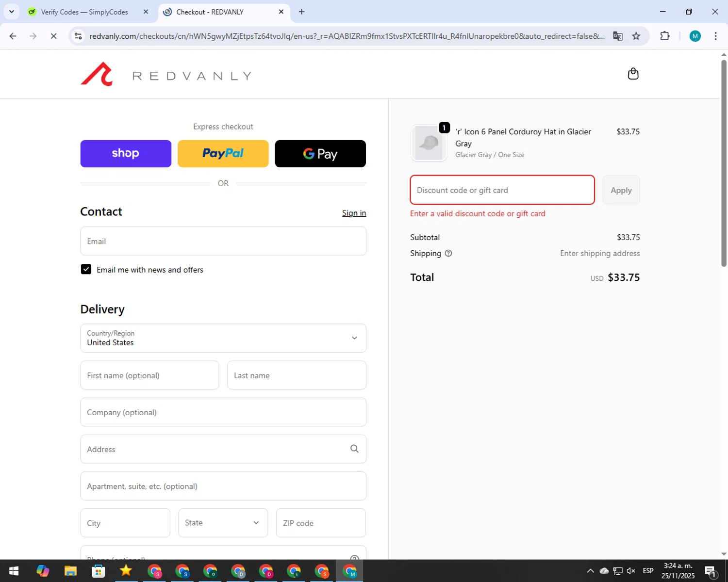Click the Apartment, suite, etc. field
Screen dimensions: 728x582
coord(223,486)
